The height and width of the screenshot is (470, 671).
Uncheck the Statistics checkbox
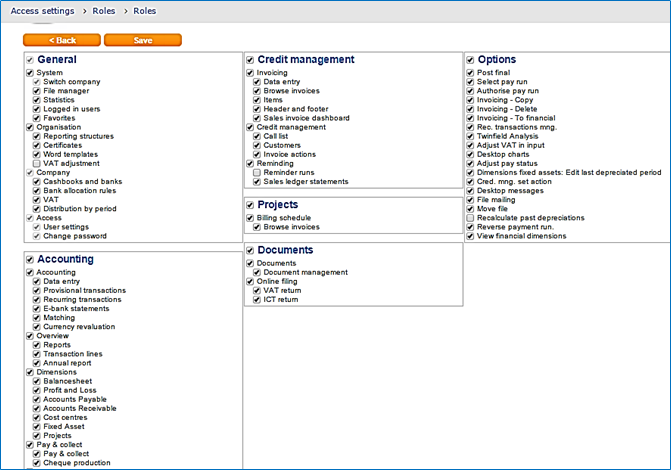(37, 100)
